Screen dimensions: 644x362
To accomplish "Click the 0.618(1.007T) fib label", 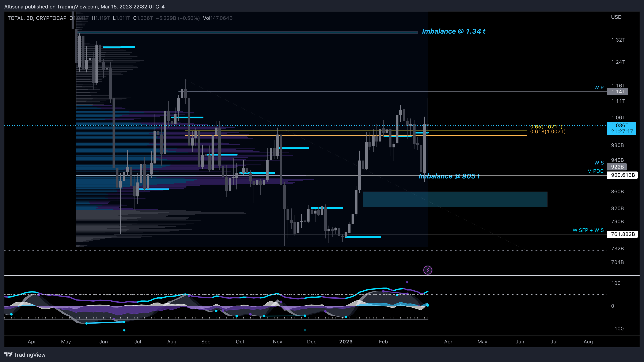I will (x=548, y=132).
